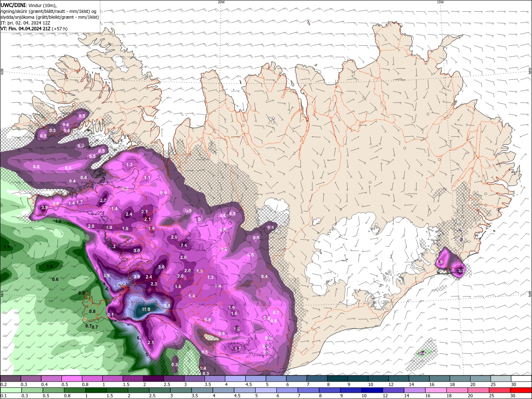Pick the light periwinkle snow swatch between 4 and 4.5

point(235,379)
